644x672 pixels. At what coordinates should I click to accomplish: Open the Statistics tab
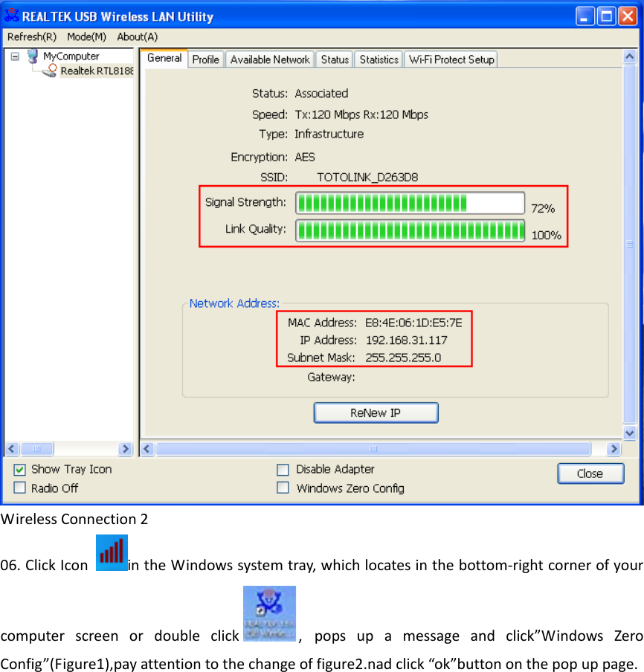[x=379, y=59]
